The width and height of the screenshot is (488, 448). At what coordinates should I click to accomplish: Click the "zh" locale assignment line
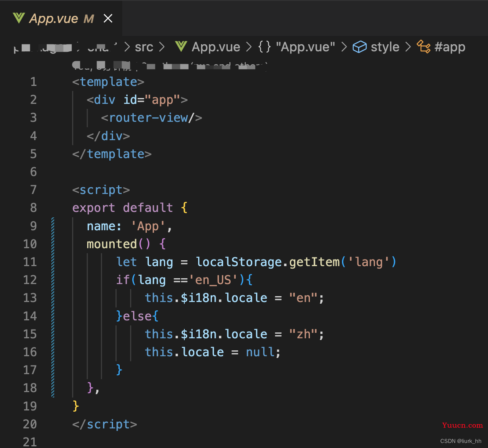click(x=235, y=334)
